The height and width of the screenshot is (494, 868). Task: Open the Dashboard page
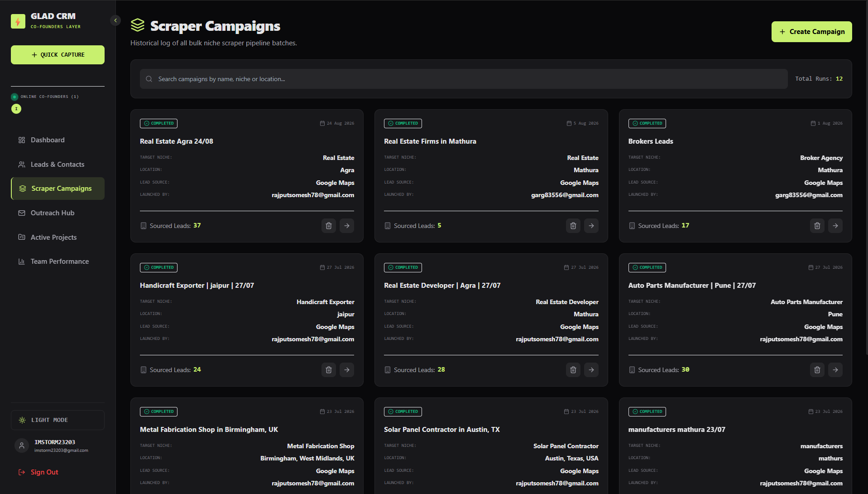pyautogui.click(x=58, y=140)
